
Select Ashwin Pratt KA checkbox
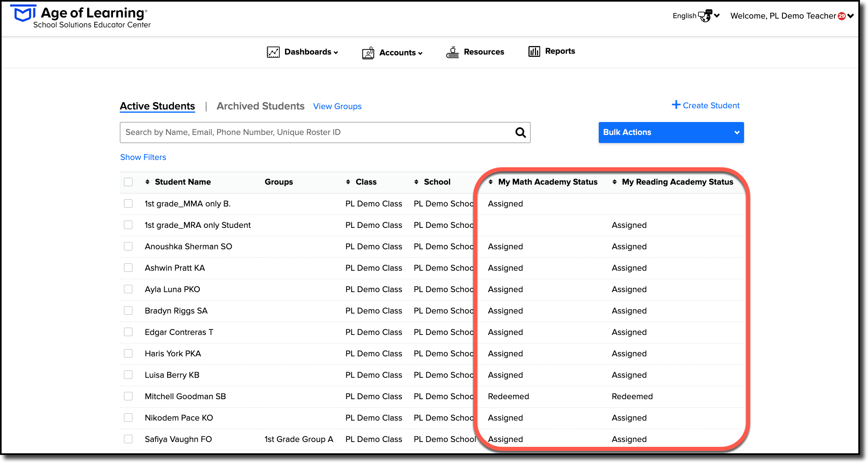(x=128, y=268)
